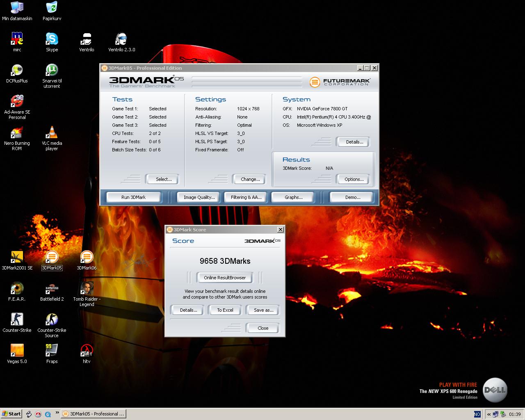
Task: Launch the Fraps shortcut icon
Action: pyautogui.click(x=52, y=354)
